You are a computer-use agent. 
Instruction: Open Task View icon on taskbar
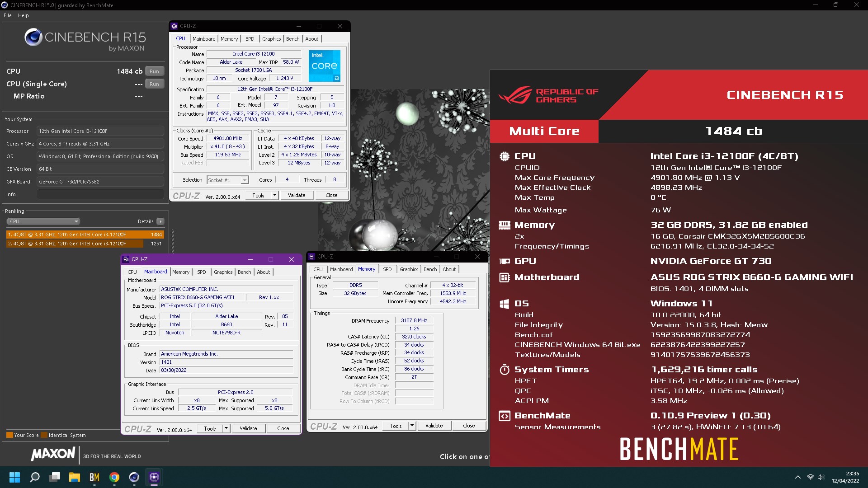[55, 477]
